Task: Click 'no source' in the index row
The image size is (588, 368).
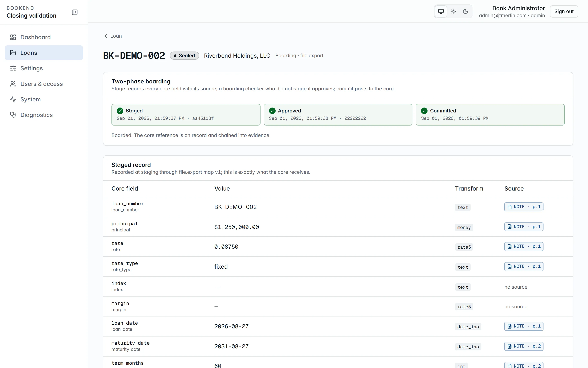Action: click(x=516, y=287)
